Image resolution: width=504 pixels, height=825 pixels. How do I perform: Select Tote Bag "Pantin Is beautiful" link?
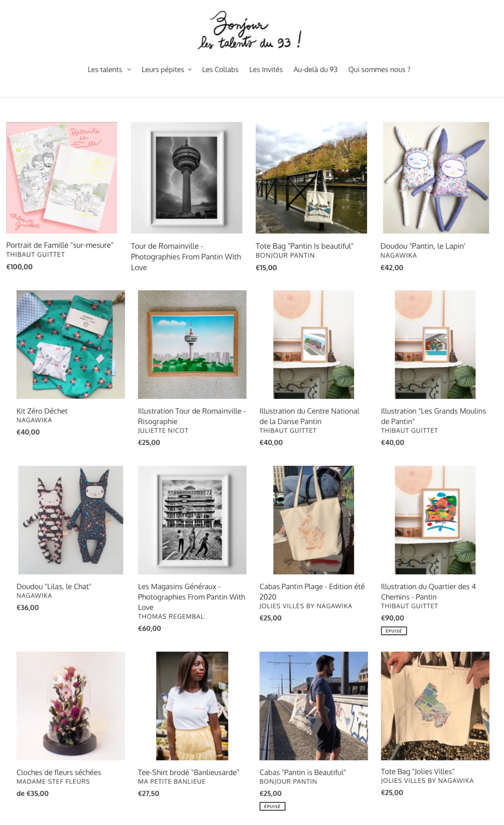pos(304,246)
